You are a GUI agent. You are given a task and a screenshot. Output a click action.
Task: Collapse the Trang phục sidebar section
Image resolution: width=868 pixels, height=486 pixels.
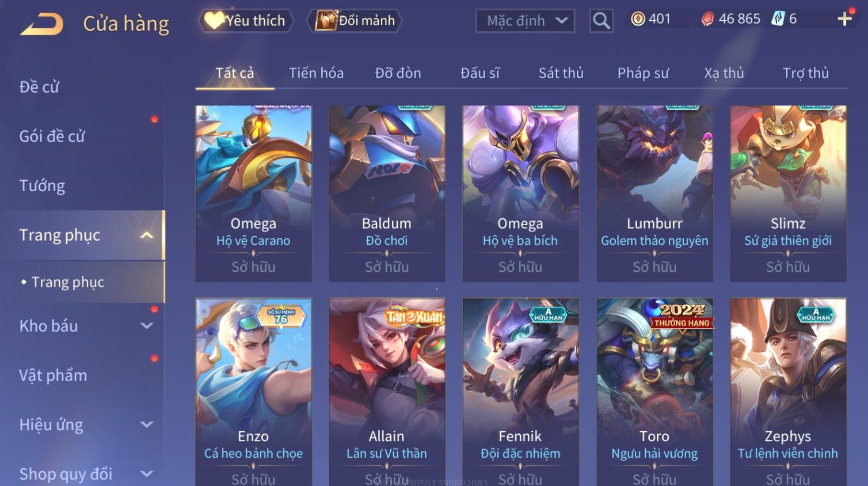pos(147,235)
